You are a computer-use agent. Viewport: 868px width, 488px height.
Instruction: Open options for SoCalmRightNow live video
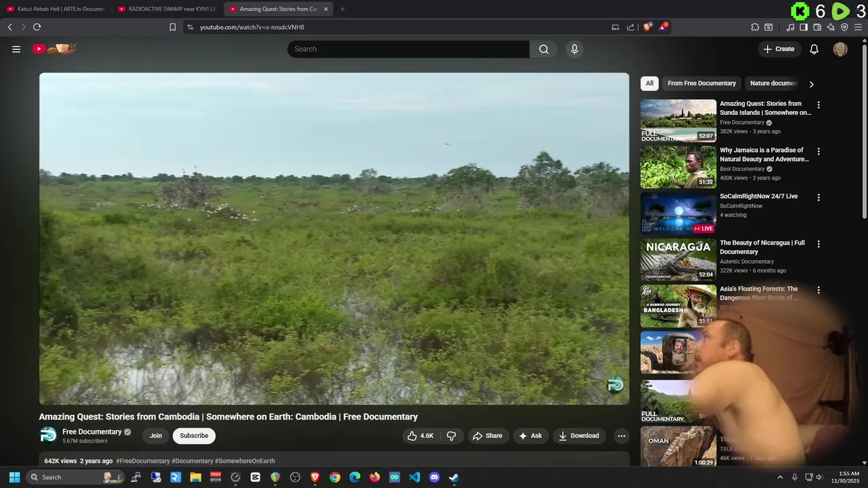818,197
